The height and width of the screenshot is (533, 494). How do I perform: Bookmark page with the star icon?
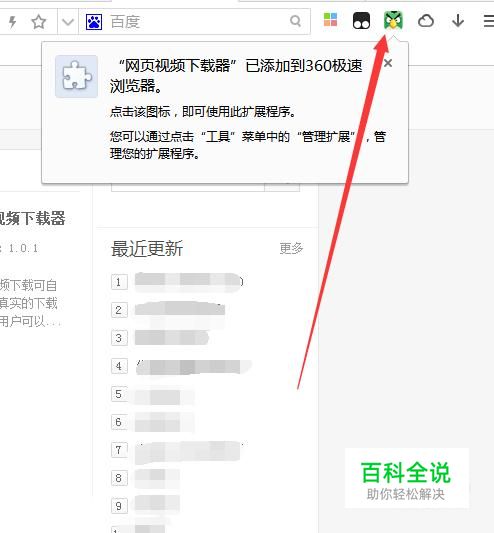[x=38, y=22]
